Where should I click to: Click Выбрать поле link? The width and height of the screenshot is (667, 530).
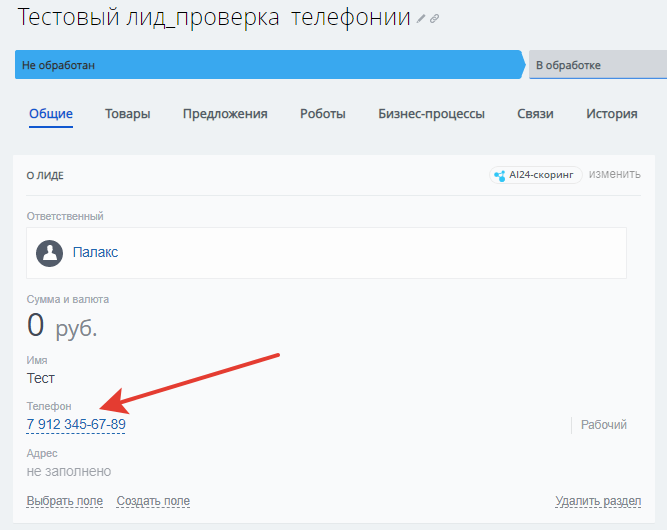point(65,501)
